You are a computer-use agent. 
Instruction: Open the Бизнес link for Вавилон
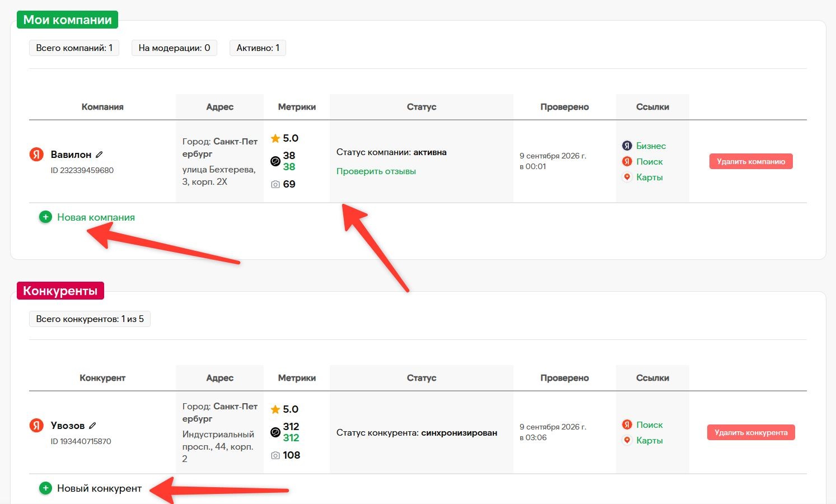tap(651, 146)
